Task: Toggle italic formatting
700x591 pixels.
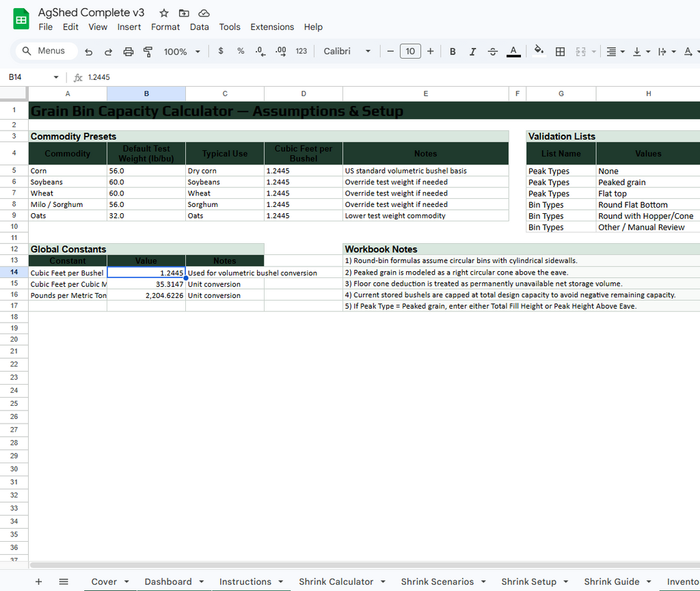Action: pos(472,51)
